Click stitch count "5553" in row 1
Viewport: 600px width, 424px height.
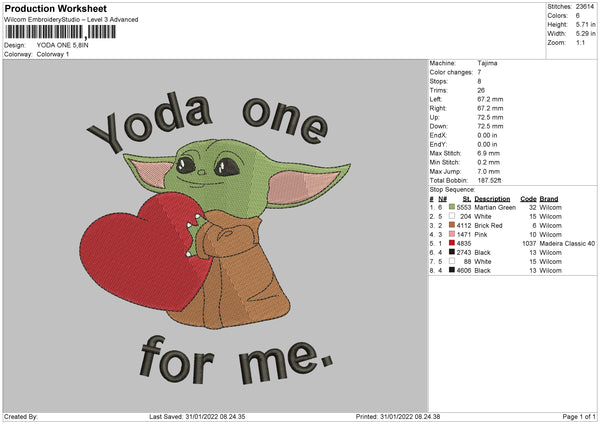pos(464,207)
